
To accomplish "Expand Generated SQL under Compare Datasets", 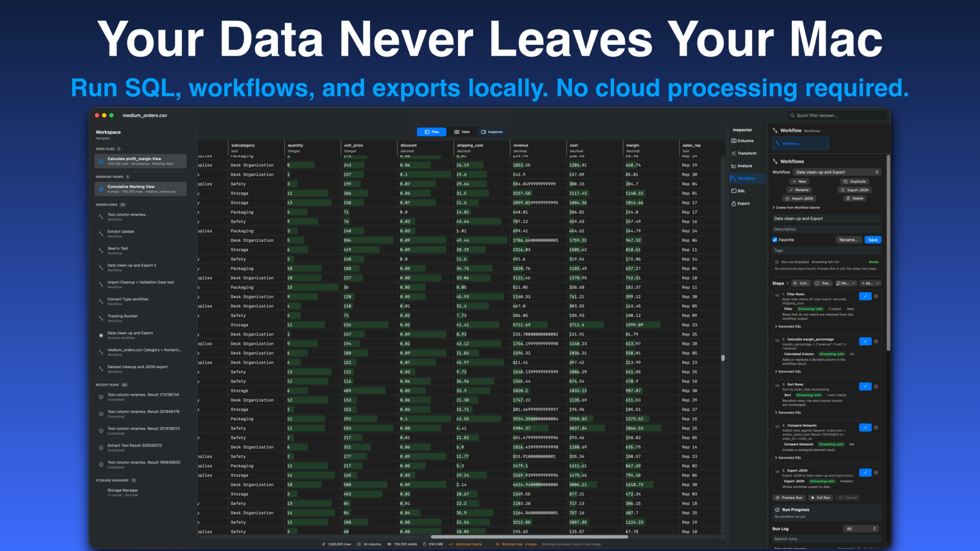I will pyautogui.click(x=788, y=457).
